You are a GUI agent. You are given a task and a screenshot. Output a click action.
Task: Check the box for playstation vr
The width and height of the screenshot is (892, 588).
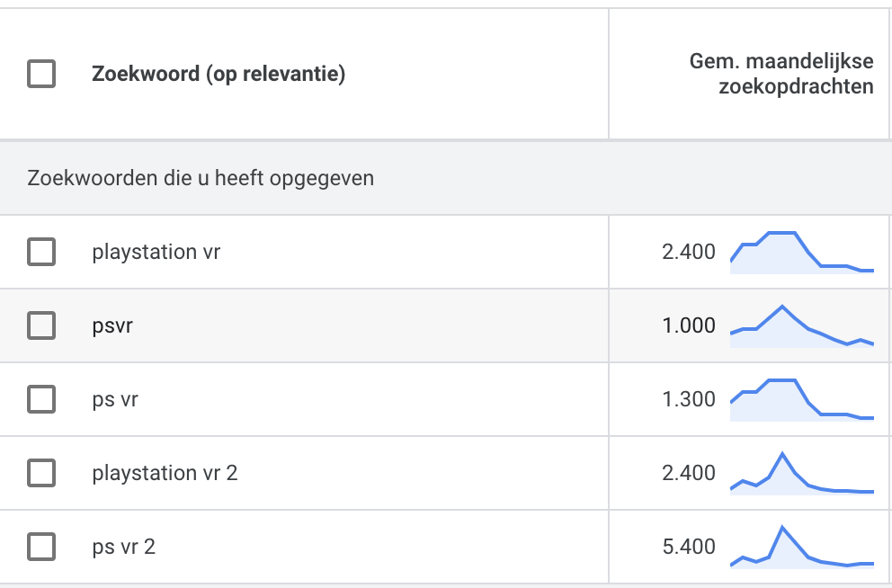[41, 252]
